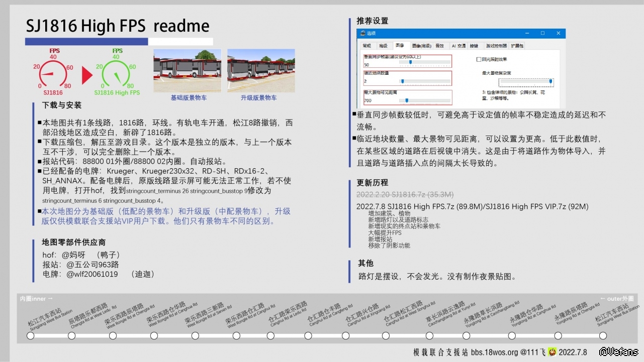Click the 最大景物复杂度 slider handle
The height and width of the screenshot is (362, 644).
(550, 81)
